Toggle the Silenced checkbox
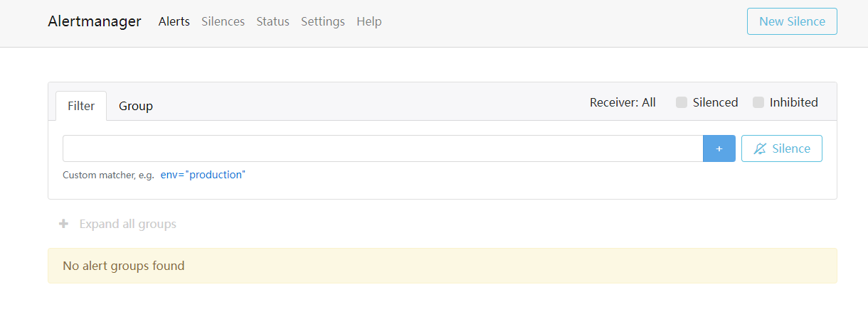Image resolution: width=868 pixels, height=314 pixels. tap(682, 102)
